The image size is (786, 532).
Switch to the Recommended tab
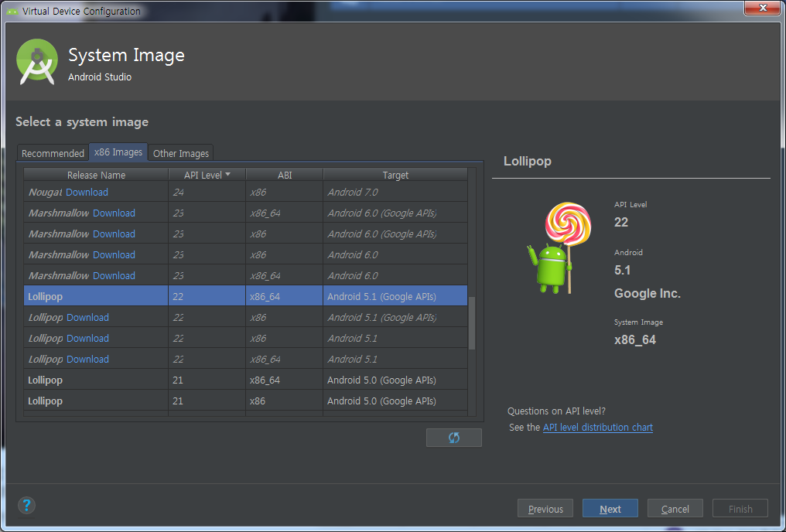pyautogui.click(x=53, y=153)
